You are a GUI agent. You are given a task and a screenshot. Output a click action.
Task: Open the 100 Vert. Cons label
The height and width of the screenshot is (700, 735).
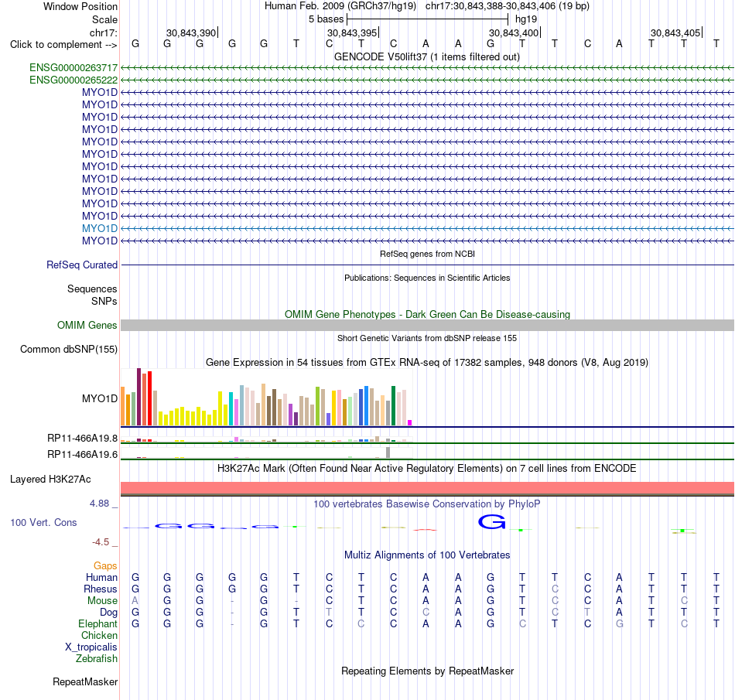[x=43, y=522]
